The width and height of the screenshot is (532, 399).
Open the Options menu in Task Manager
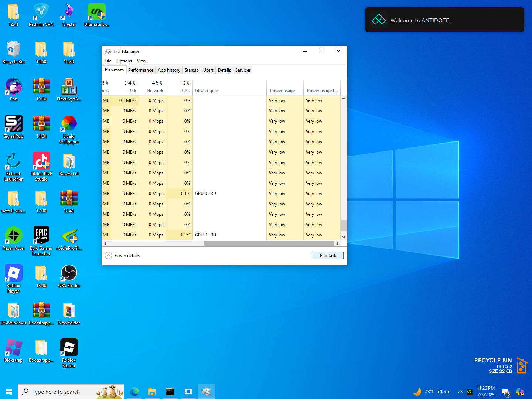click(124, 61)
